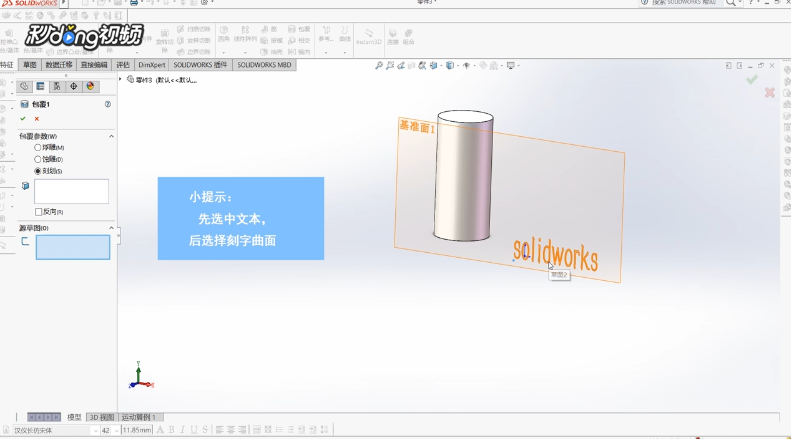Image resolution: width=791 pixels, height=439 pixels.
Task: Open the 运动算例 1 bottom tab
Action: coord(139,417)
